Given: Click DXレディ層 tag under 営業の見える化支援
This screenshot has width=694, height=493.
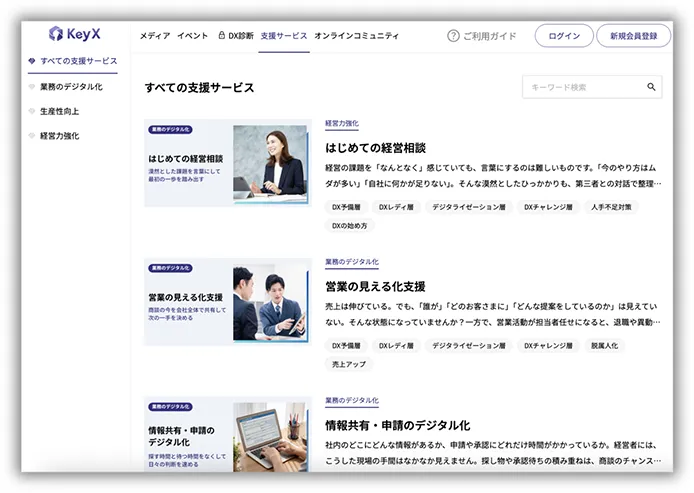Looking at the screenshot, I should [396, 346].
